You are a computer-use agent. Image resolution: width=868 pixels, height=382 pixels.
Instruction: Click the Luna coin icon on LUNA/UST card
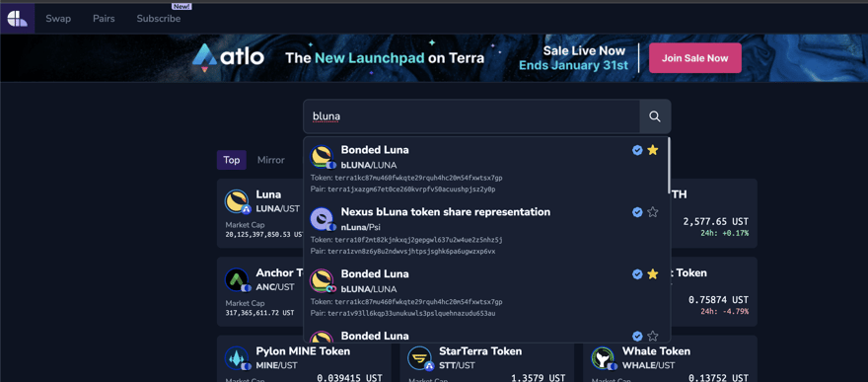pos(238,202)
